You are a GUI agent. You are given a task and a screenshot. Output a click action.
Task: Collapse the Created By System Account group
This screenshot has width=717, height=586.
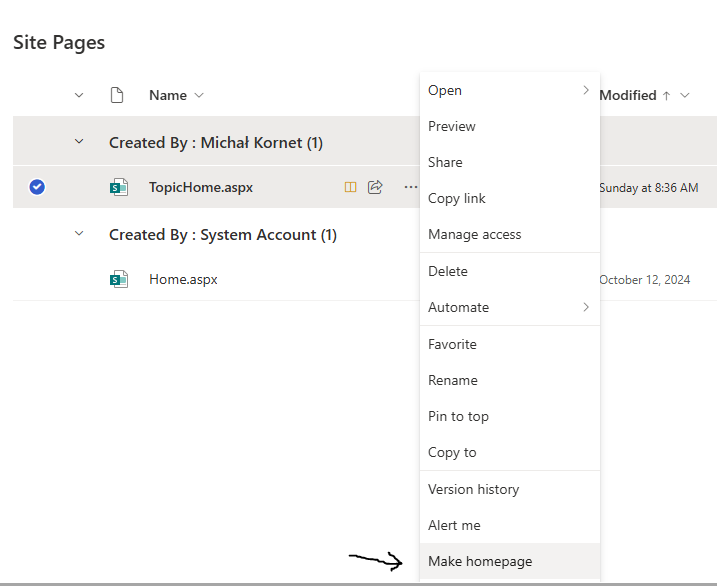pyautogui.click(x=79, y=234)
